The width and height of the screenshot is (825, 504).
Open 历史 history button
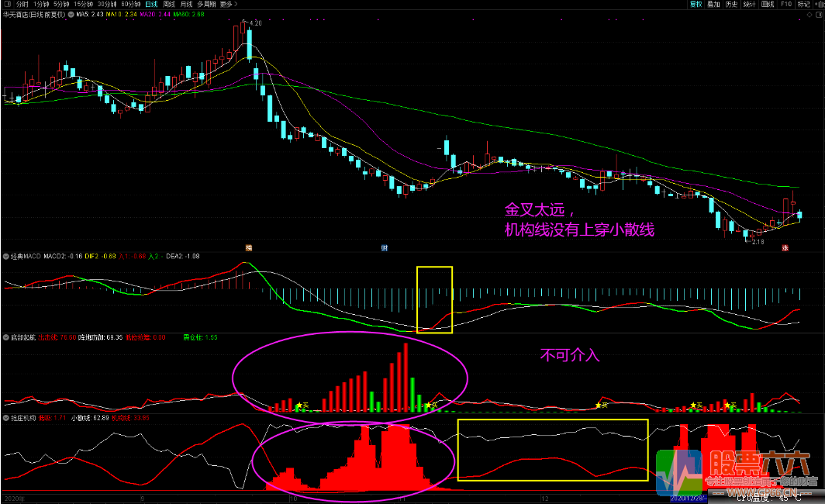(x=731, y=4)
